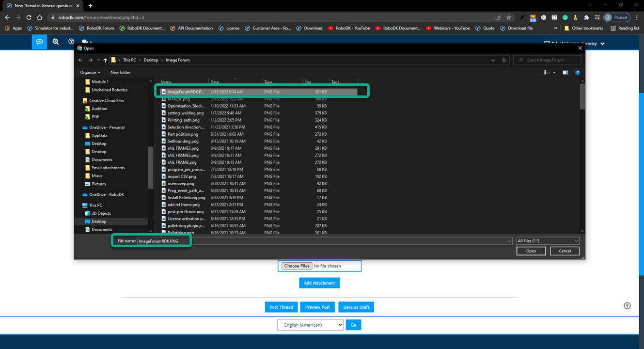Screen dimensions: 644x349
Task: Expand the All Files type filter dropdown
Action: coord(548,241)
